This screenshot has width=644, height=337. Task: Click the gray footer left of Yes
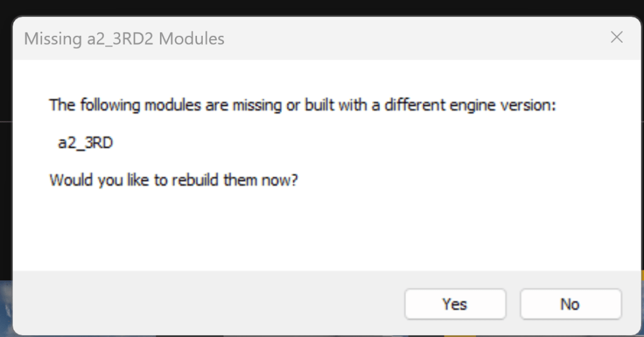208,304
